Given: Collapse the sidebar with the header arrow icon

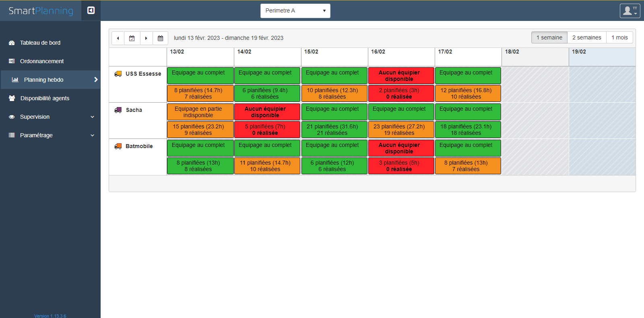Looking at the screenshot, I should [x=91, y=10].
